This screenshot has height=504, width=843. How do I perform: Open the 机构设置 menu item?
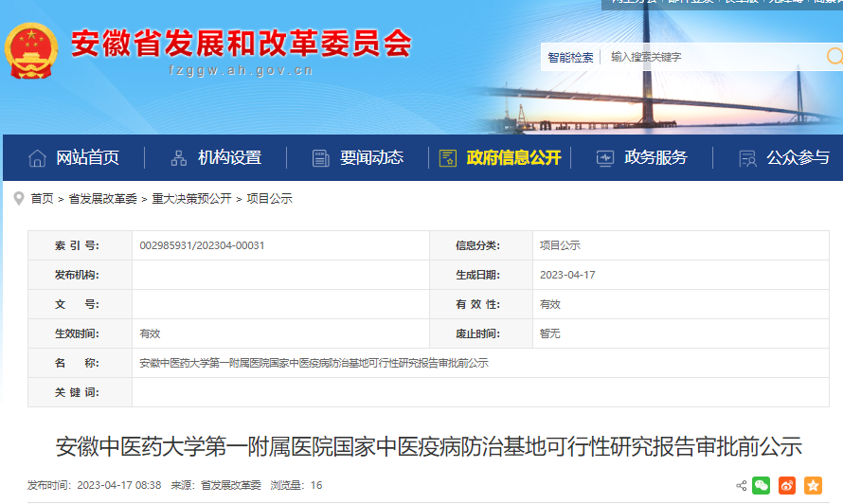coord(229,157)
